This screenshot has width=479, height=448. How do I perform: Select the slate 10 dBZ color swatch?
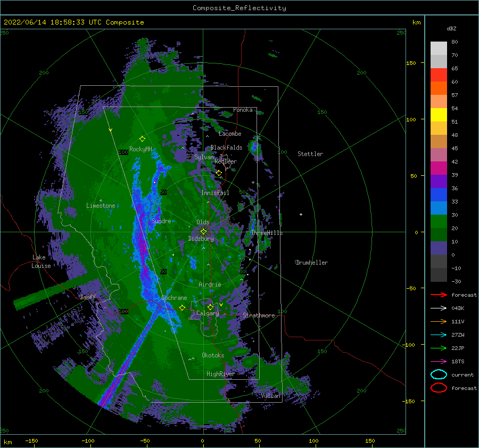439,248
